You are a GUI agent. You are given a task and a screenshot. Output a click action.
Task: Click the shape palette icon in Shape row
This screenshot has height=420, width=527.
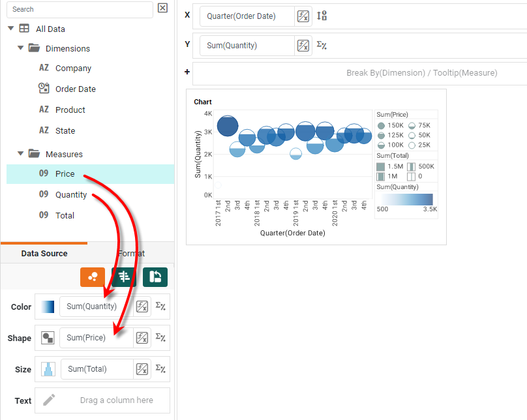[x=48, y=338]
